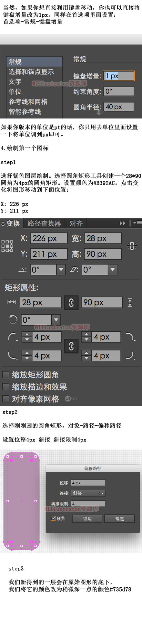
Task: Click the corner radius link chain icon
Action: coord(71,346)
